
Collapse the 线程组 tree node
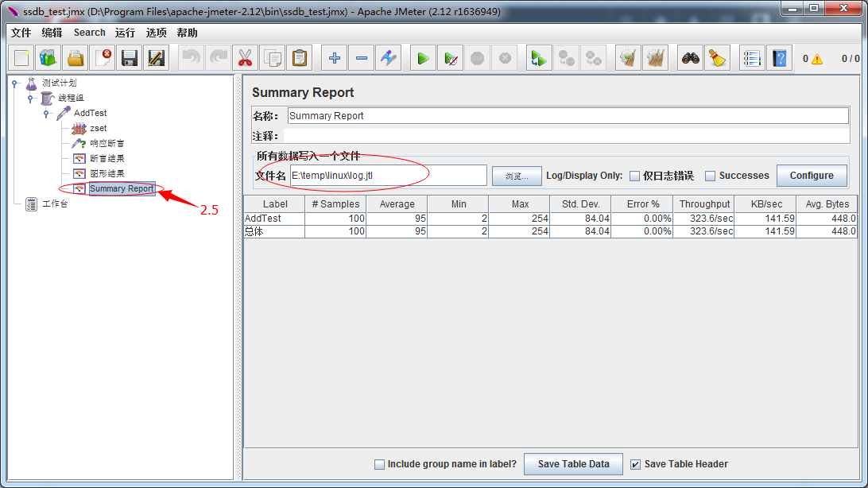pos(30,99)
